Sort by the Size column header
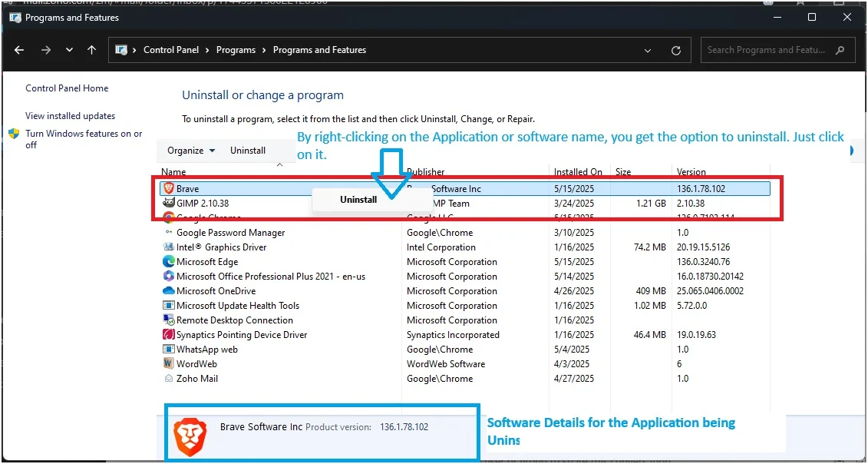This screenshot has height=464, width=868. click(x=623, y=172)
